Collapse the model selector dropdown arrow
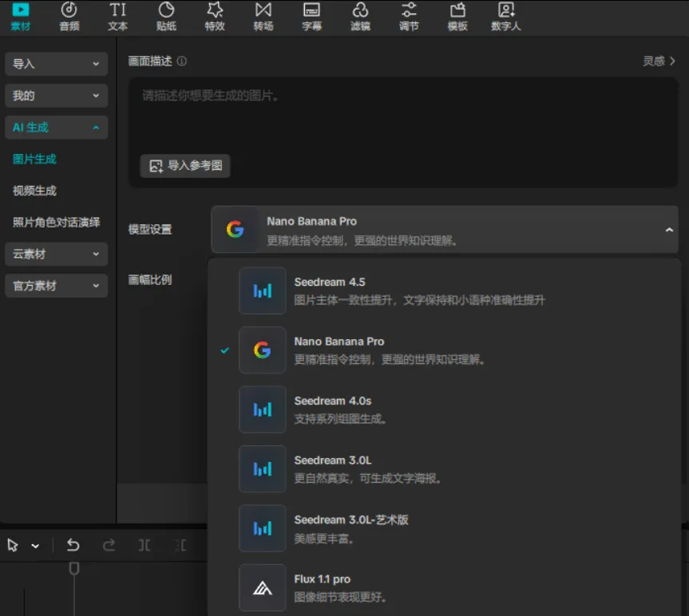689x616 pixels. [669, 230]
